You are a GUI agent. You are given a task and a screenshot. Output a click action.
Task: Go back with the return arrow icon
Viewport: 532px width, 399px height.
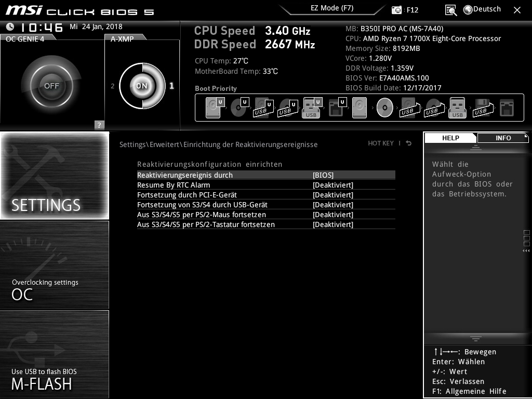click(x=409, y=143)
